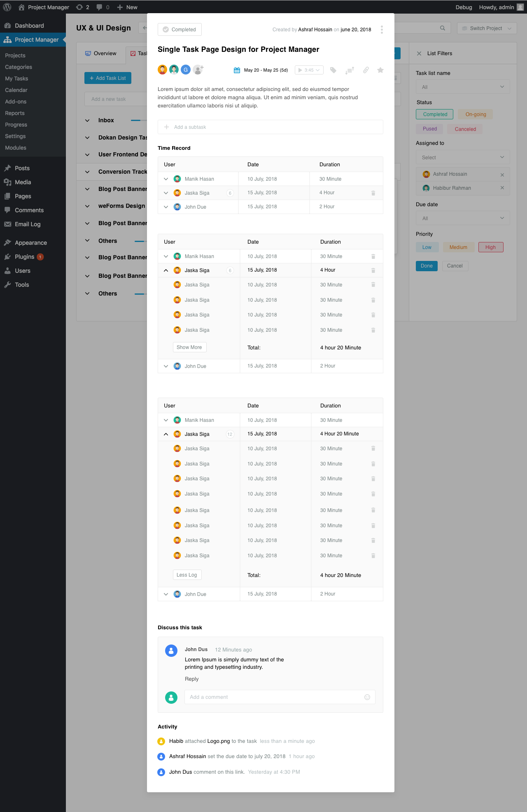Click New in the admin bar

[x=127, y=7]
